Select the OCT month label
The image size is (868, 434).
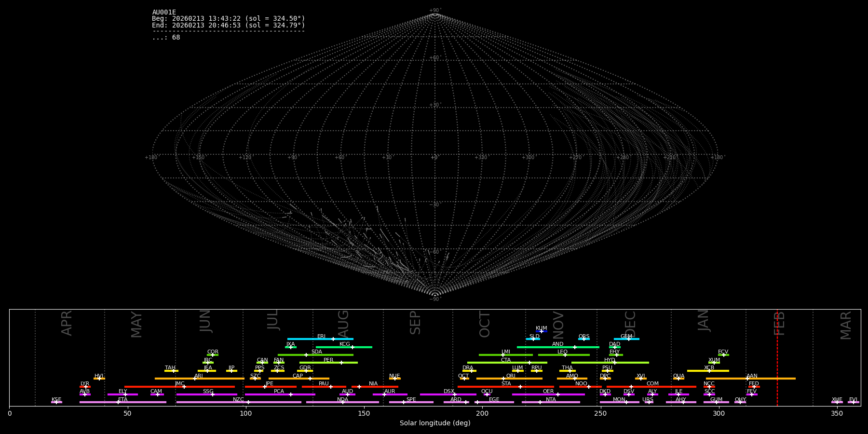click(x=485, y=324)
